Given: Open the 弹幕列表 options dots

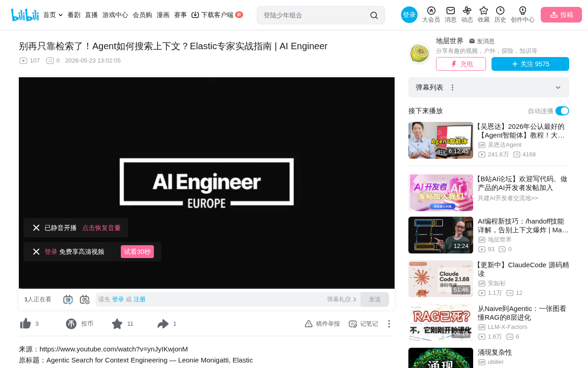Looking at the screenshot, I should (x=452, y=87).
